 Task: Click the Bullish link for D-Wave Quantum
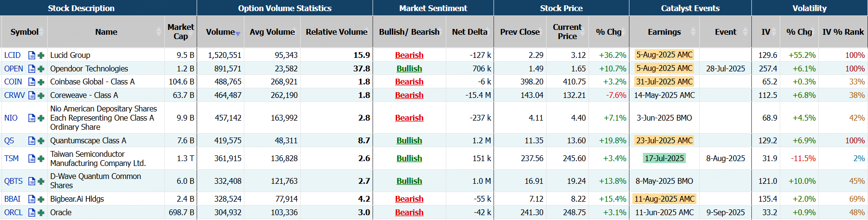(409, 181)
